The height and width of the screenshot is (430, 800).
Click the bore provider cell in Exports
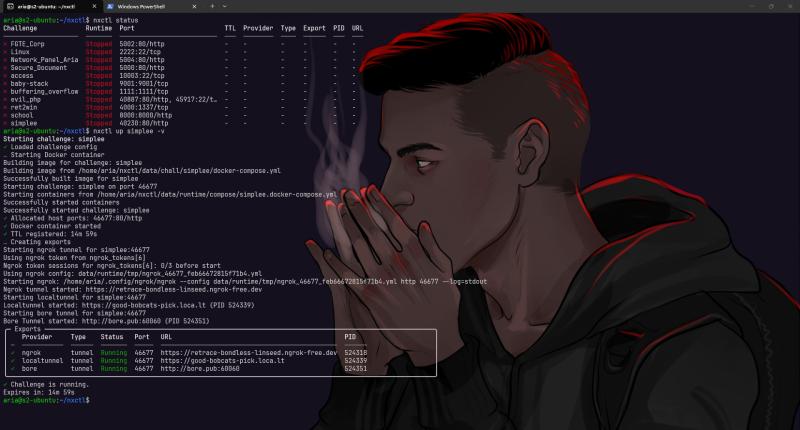coord(29,368)
